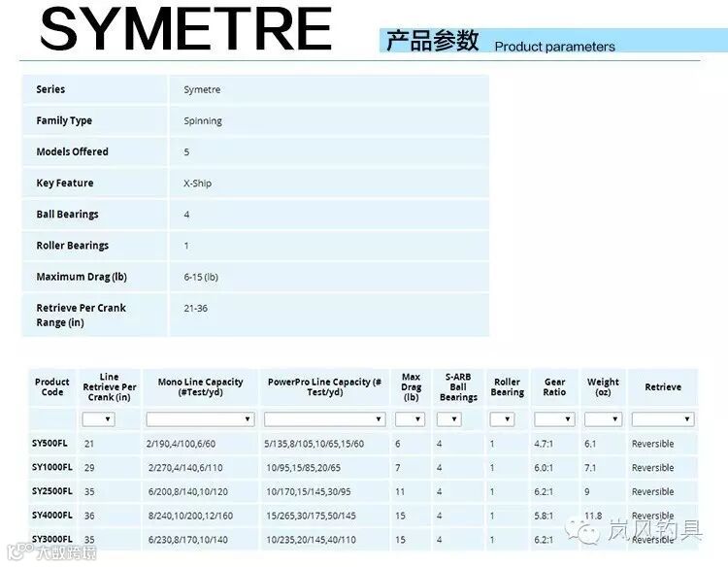Click PowerPro capacity 5/135,8/105,10/65,15/60
The height and width of the screenshot is (567, 728).
tap(314, 444)
